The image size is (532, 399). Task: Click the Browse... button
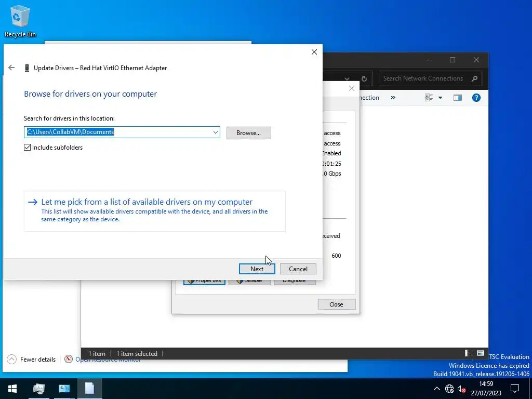pyautogui.click(x=249, y=132)
